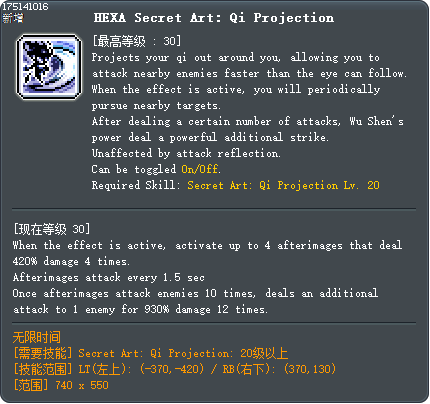
Task: Click the [最高等级 : 30] max level text
Action: [137, 41]
